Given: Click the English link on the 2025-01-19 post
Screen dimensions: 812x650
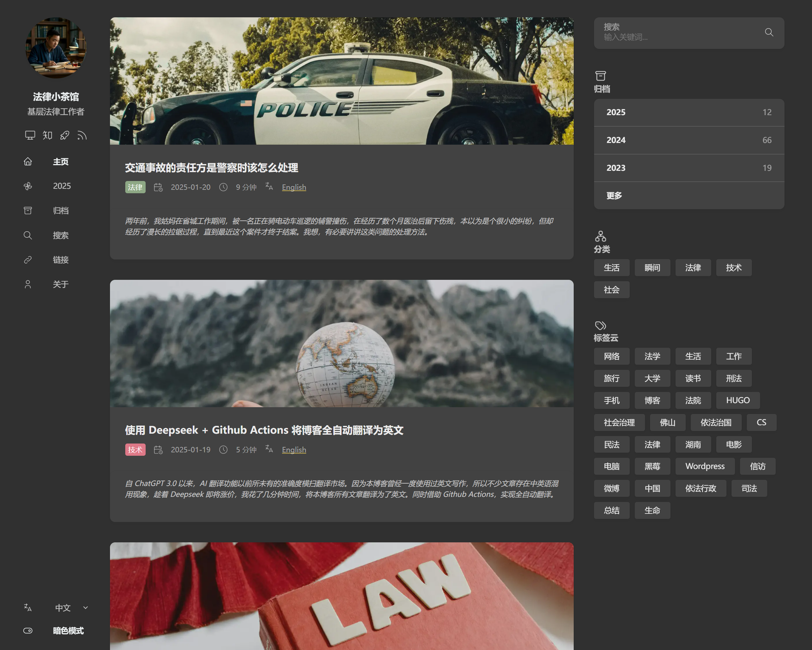Looking at the screenshot, I should (x=294, y=450).
